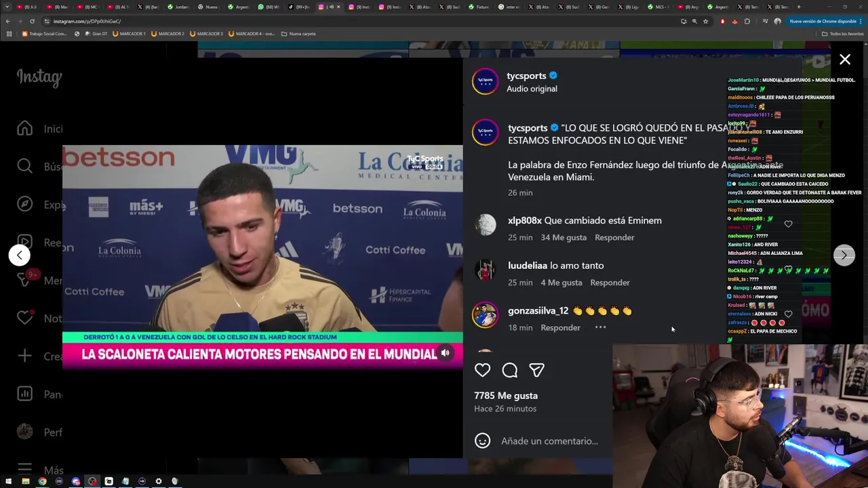Image resolution: width=868 pixels, height=488 pixels.
Task: Reply to luudeliaa's comment
Action: click(x=610, y=283)
